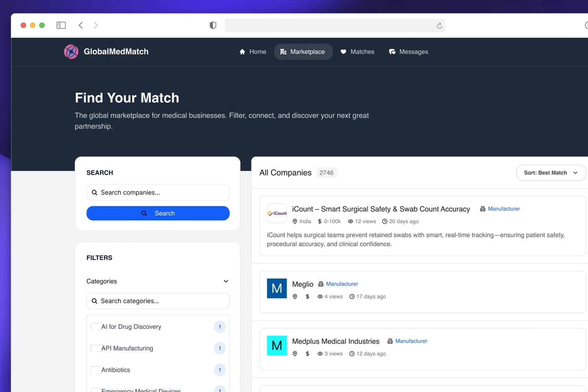Select the heart icon next to Matches

click(x=343, y=52)
